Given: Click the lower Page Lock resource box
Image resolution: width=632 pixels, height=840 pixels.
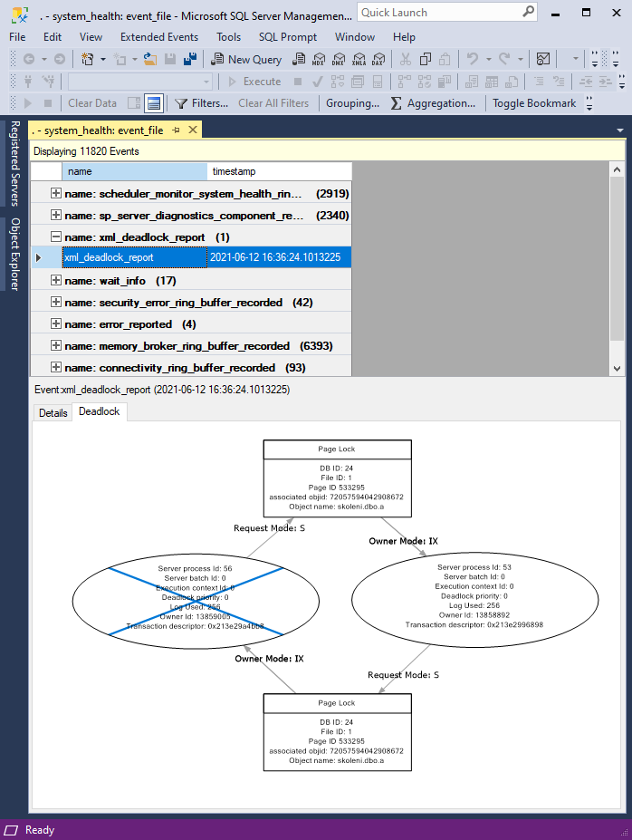Looking at the screenshot, I should click(x=337, y=732).
